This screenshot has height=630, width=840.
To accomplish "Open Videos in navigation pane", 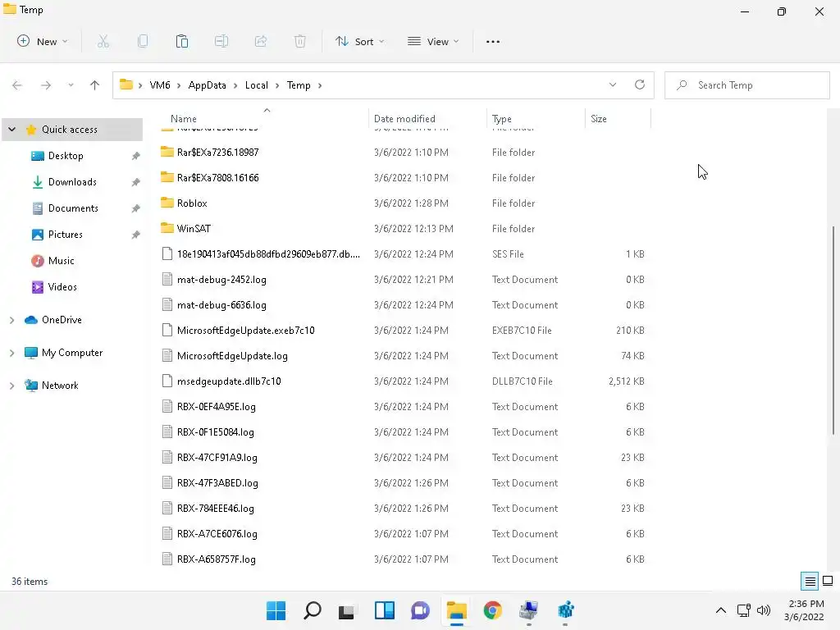I will [x=62, y=286].
